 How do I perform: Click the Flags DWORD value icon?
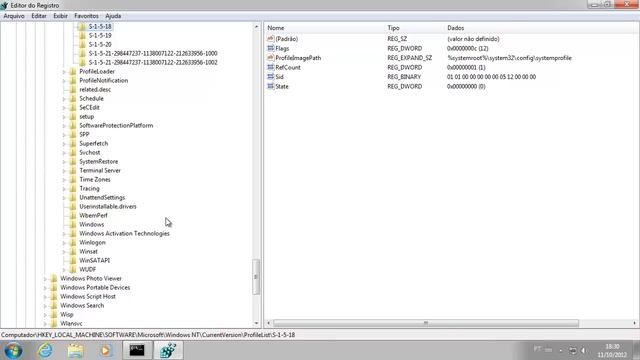270,48
